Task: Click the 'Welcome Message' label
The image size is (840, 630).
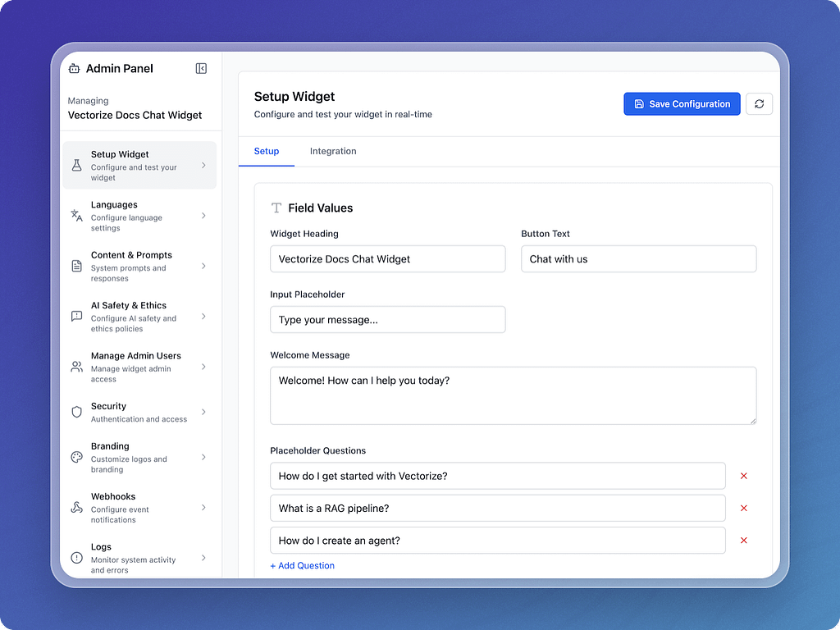Action: pos(309,355)
